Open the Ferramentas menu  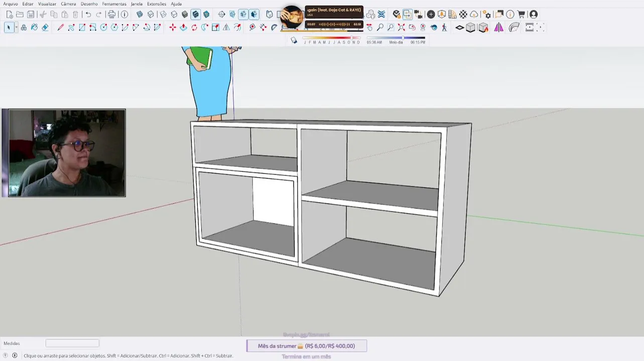pos(114,4)
